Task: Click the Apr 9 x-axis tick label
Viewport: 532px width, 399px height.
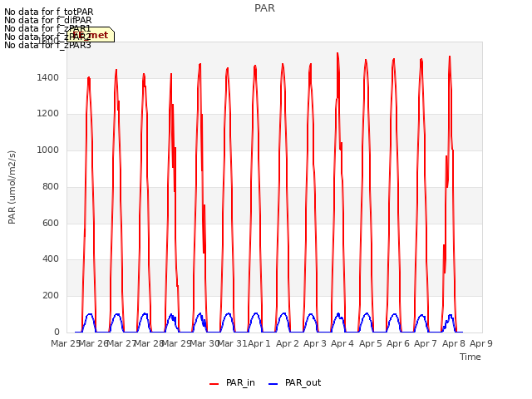Action: click(481, 343)
